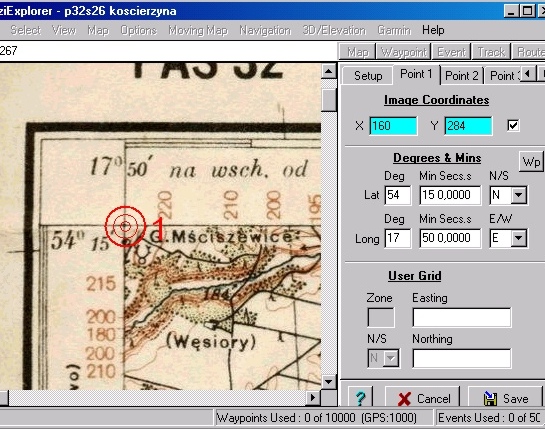Click the Waypoints Used status text
This screenshot has height=429, width=545.
click(x=316, y=418)
